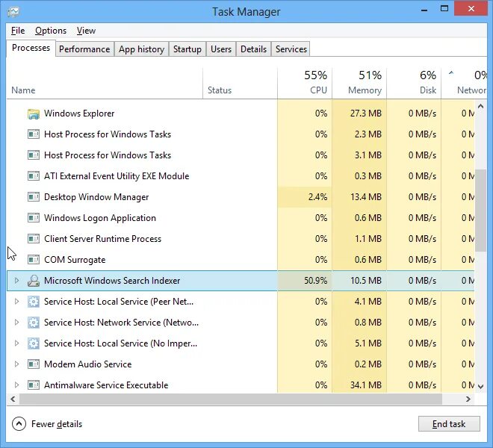Minimize the Task Manager window

[424, 10]
